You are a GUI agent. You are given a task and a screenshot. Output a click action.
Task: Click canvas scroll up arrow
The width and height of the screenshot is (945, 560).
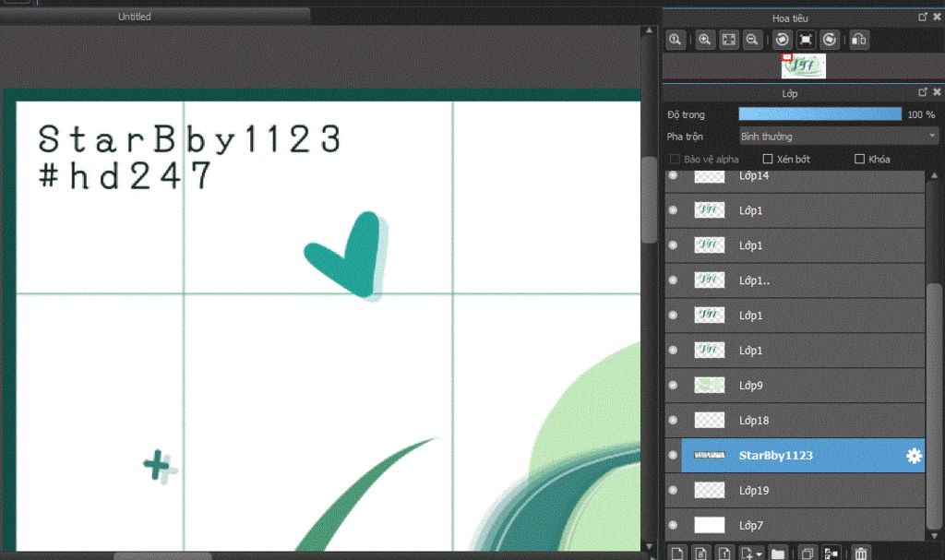click(x=649, y=30)
